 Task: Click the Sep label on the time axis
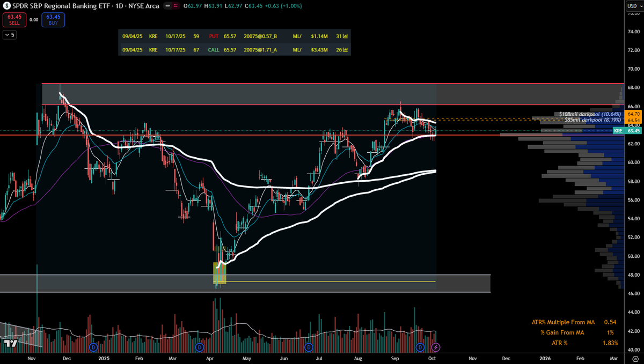point(394,358)
